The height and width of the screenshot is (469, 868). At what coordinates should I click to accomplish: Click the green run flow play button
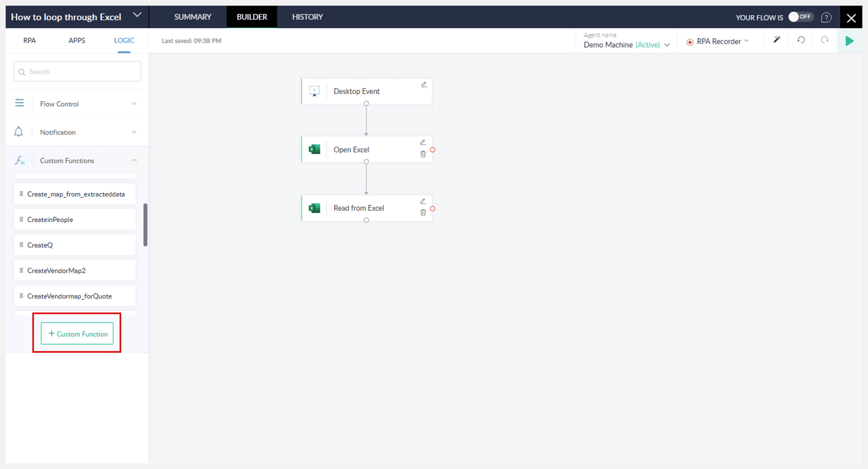click(x=849, y=41)
